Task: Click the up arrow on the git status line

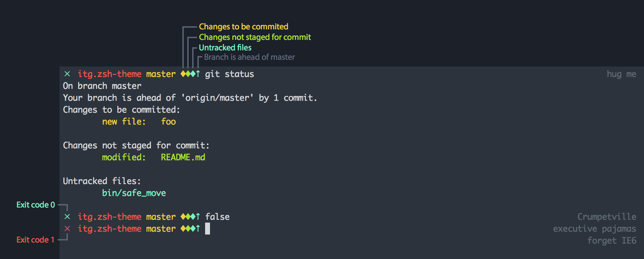Action: 198,74
